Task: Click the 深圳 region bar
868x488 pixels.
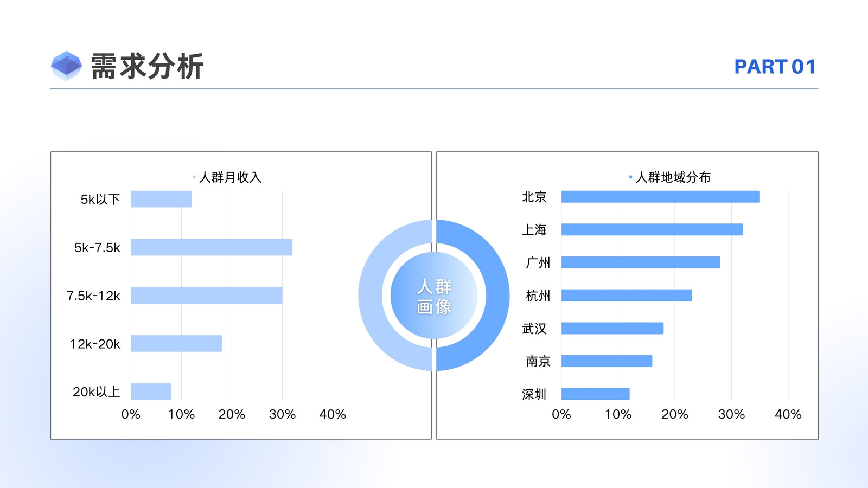Action: pos(596,394)
